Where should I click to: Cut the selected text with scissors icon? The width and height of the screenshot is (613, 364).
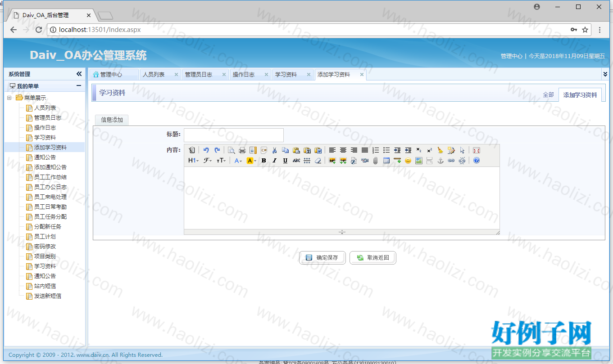pos(274,150)
